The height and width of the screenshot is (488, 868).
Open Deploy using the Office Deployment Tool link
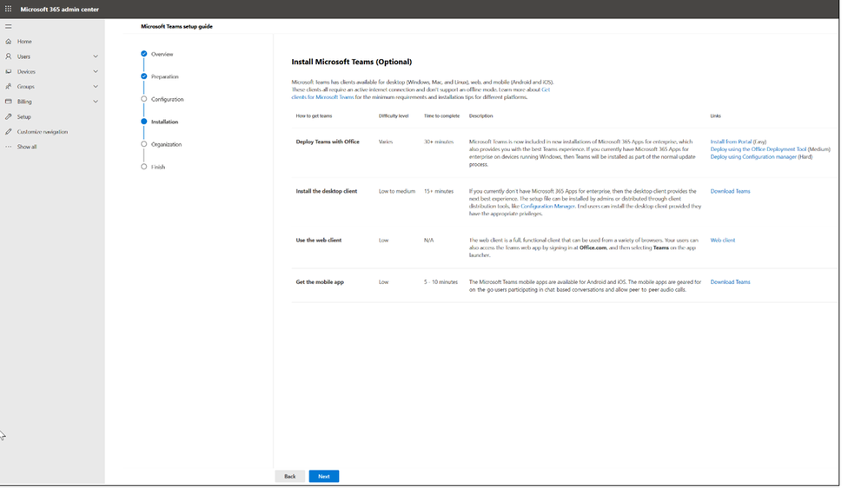pos(759,149)
